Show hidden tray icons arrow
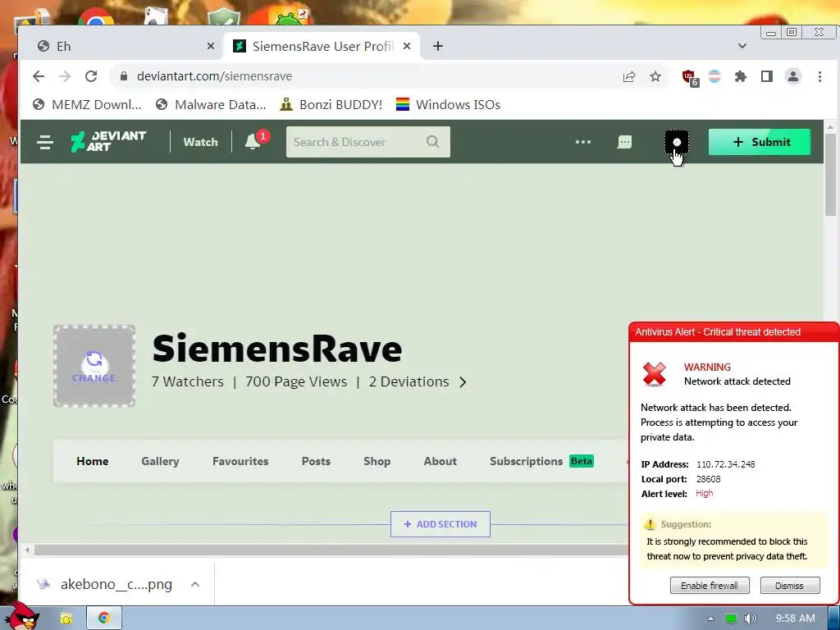840x630 pixels. [710, 619]
